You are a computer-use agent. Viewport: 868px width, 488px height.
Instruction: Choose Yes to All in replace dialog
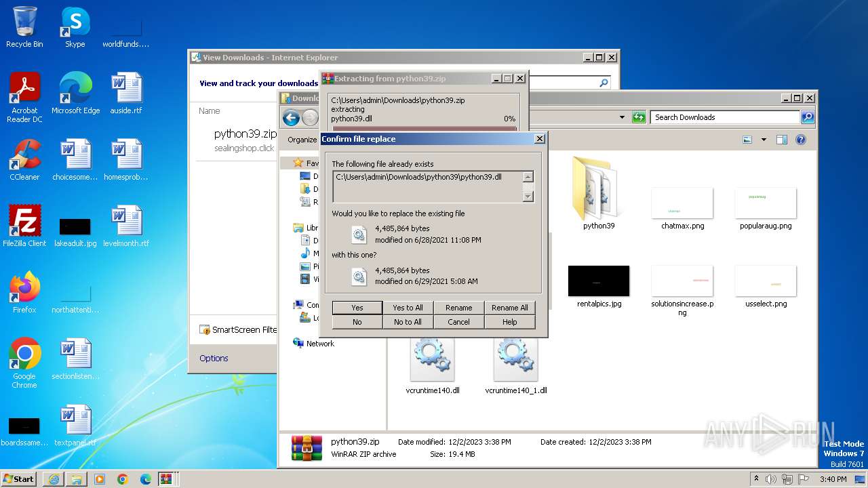coord(408,308)
